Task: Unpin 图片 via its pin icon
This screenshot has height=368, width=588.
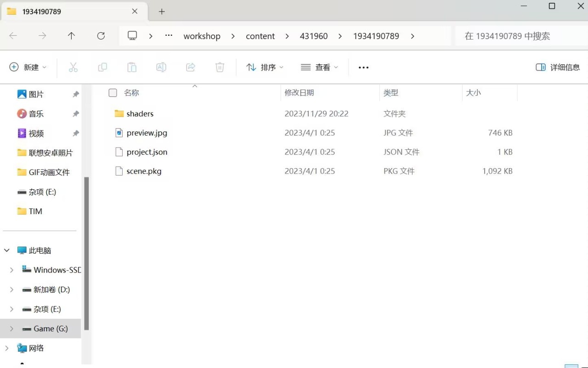Action: (x=76, y=94)
